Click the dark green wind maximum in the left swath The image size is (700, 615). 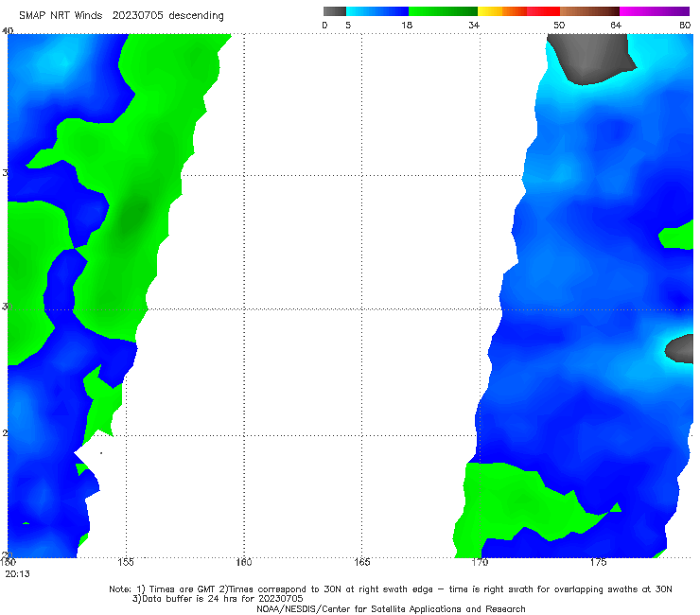click(x=134, y=217)
